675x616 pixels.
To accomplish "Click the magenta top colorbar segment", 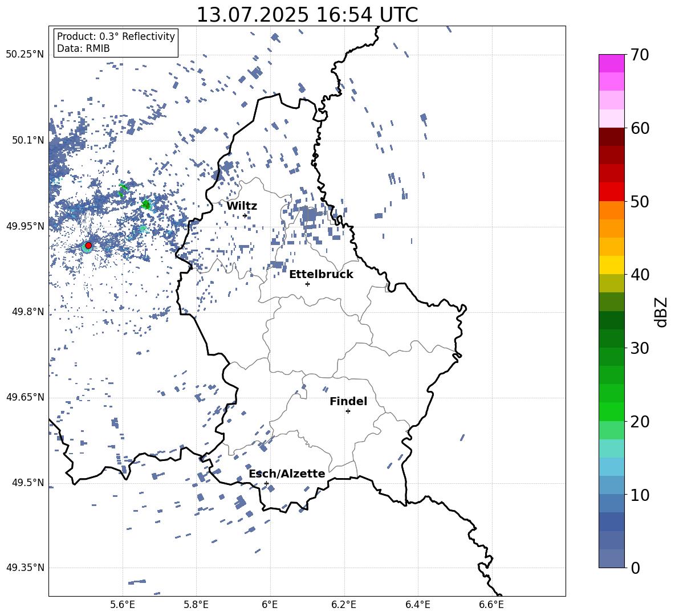I will [x=612, y=63].
